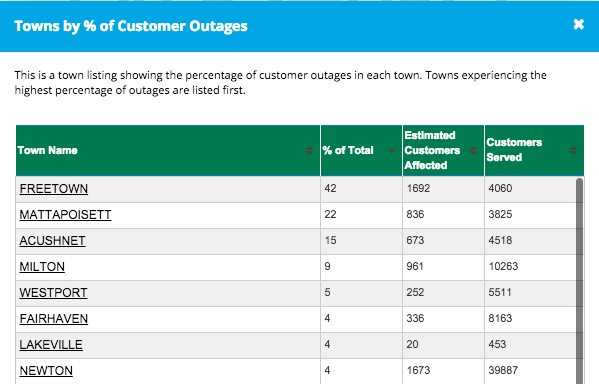Sort by Customers Served column
Screen dimensions: 599x384
(534, 151)
